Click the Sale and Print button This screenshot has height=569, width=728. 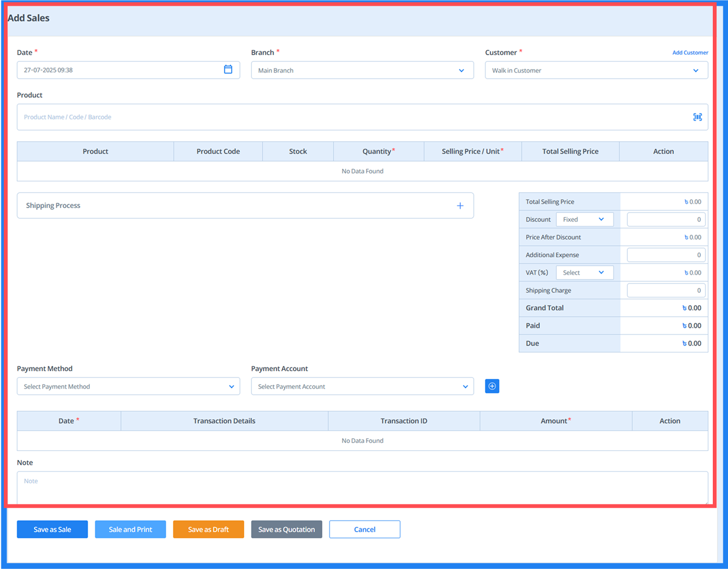(130, 529)
